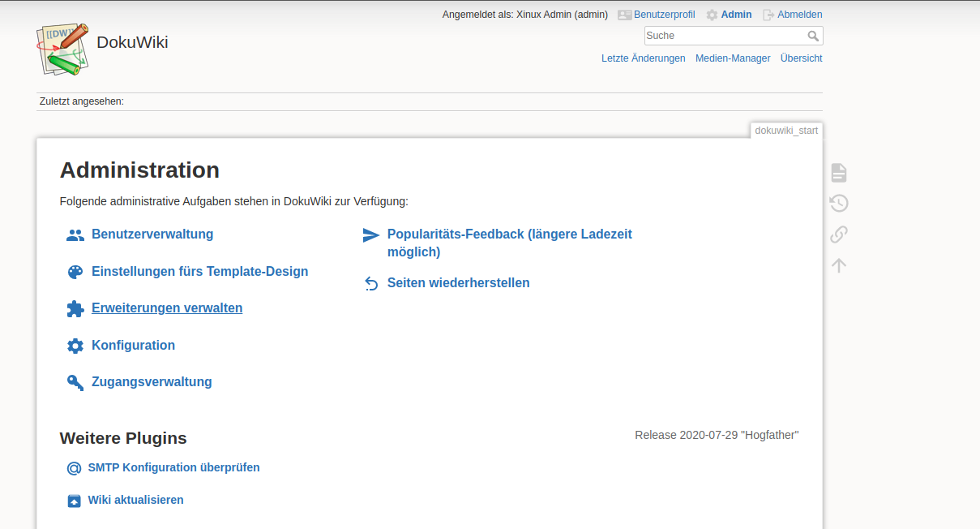Screen dimensions: 980x529
Task: Click the undo arrow beside Seiten wiederherstellen
Action: [370, 282]
